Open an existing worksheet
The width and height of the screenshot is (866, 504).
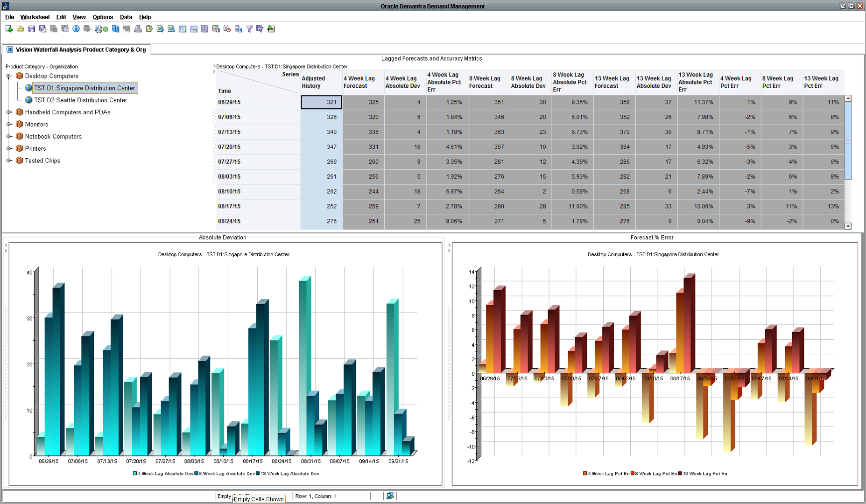[x=20, y=29]
